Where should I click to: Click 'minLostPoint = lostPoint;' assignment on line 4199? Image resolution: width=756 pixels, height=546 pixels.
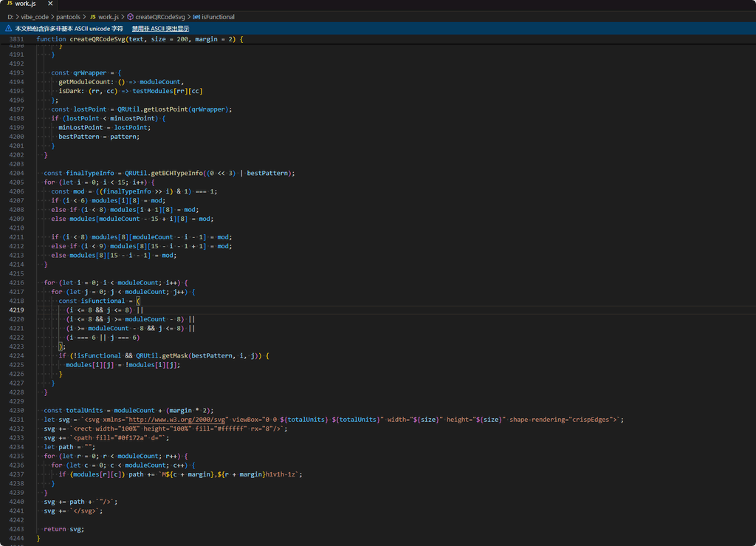click(x=105, y=128)
